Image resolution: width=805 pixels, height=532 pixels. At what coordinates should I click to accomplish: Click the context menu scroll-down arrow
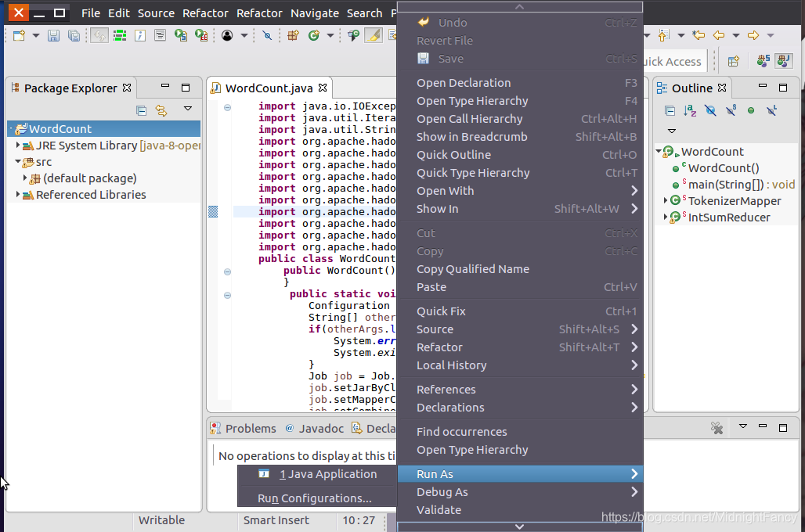pos(519,527)
